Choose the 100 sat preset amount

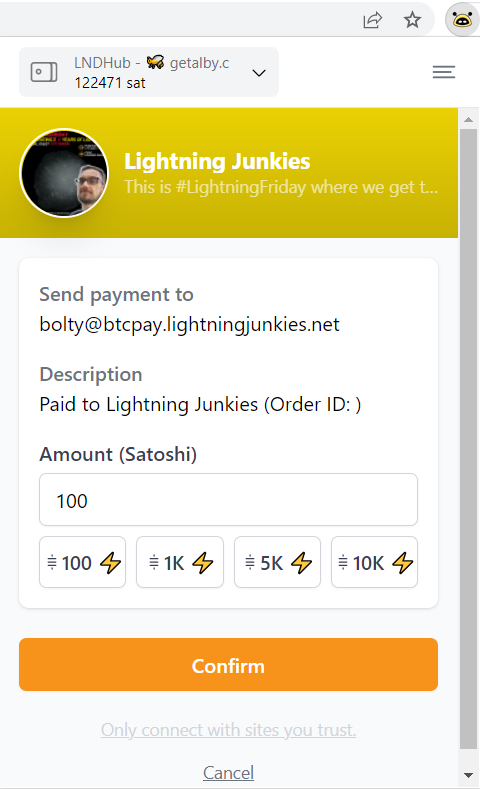(83, 562)
